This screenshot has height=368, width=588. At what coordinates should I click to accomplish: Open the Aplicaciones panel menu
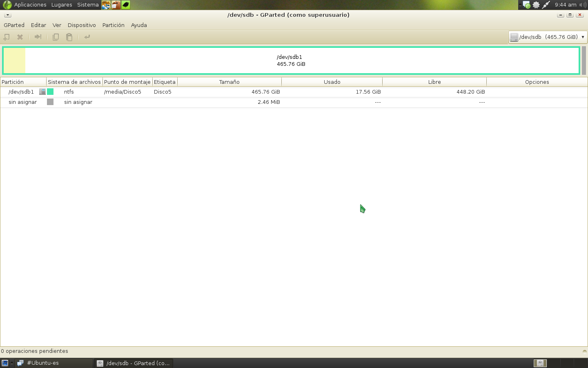click(x=30, y=5)
